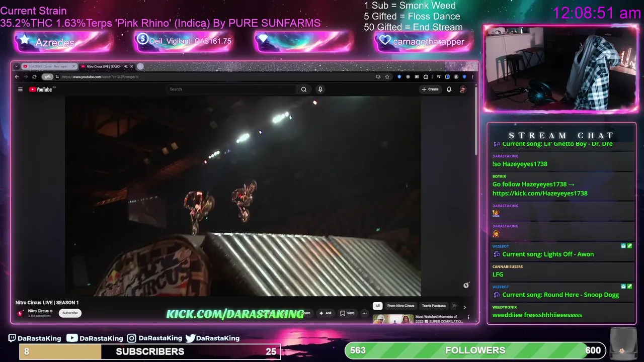
Task: Open the browser tab search dropdown arrow
Action: pos(17,66)
